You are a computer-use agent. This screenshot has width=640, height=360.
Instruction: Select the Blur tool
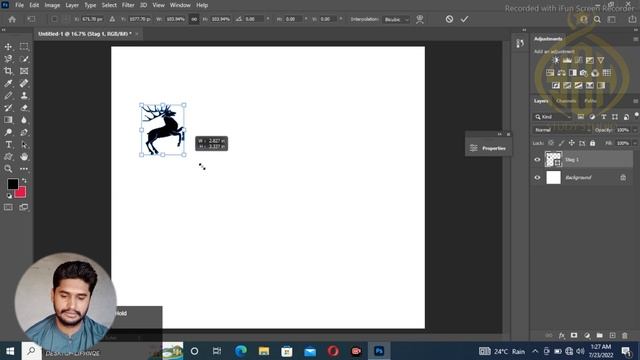(x=24, y=120)
